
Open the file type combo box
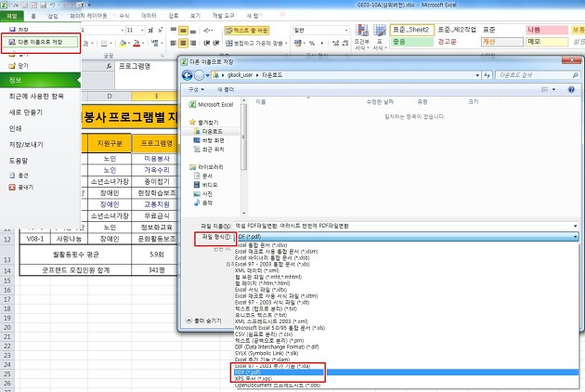point(408,237)
